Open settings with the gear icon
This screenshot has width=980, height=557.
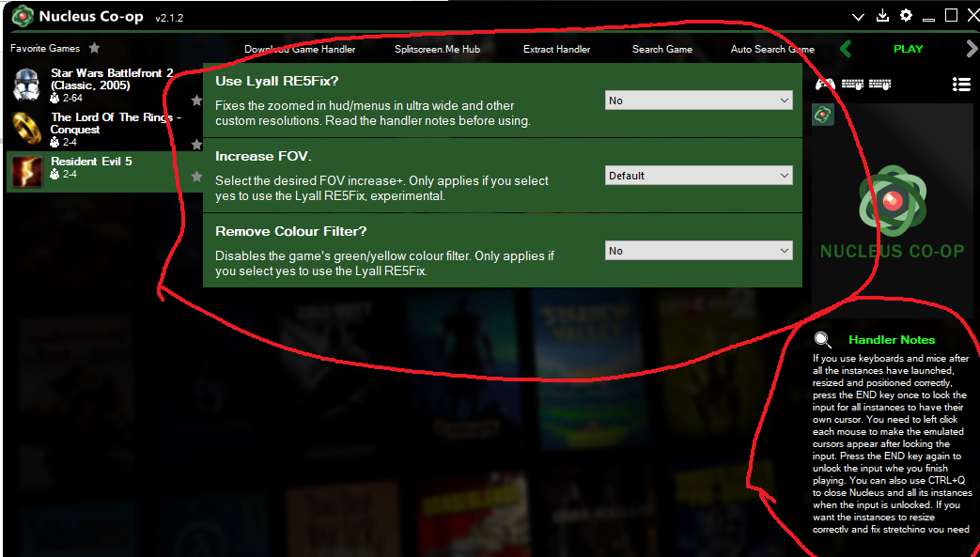906,16
